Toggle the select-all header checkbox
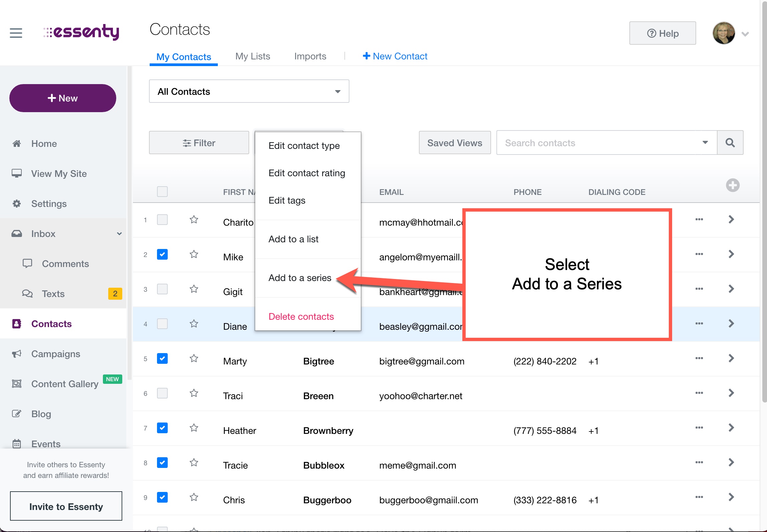Image resolution: width=767 pixels, height=532 pixels. 162,192
